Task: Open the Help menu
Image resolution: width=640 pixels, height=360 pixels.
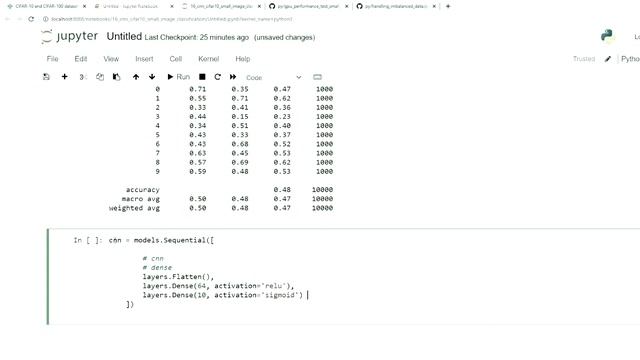Action: point(242,59)
